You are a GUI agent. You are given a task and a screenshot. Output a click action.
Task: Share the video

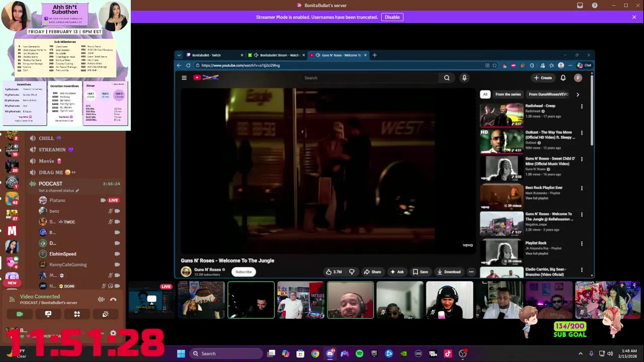(372, 272)
